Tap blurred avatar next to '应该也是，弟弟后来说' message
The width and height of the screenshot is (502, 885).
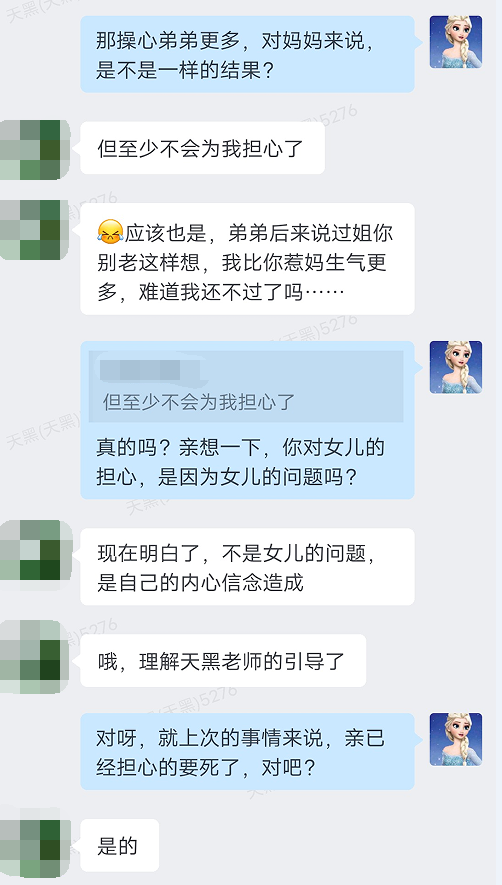pyautogui.click(x=35, y=230)
